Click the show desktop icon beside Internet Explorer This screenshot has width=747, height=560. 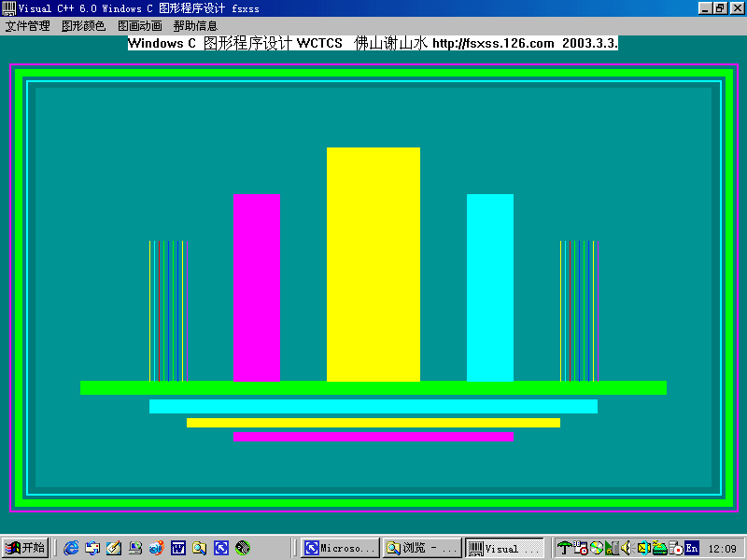click(92, 548)
